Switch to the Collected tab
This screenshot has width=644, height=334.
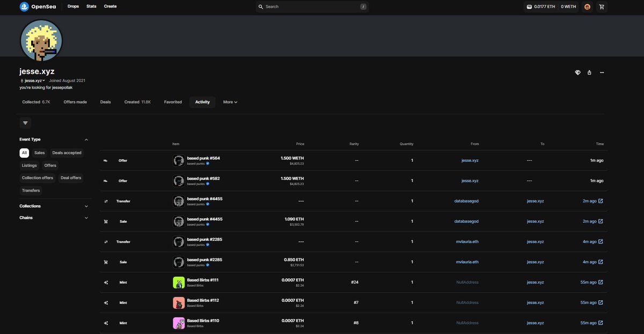[x=36, y=102]
